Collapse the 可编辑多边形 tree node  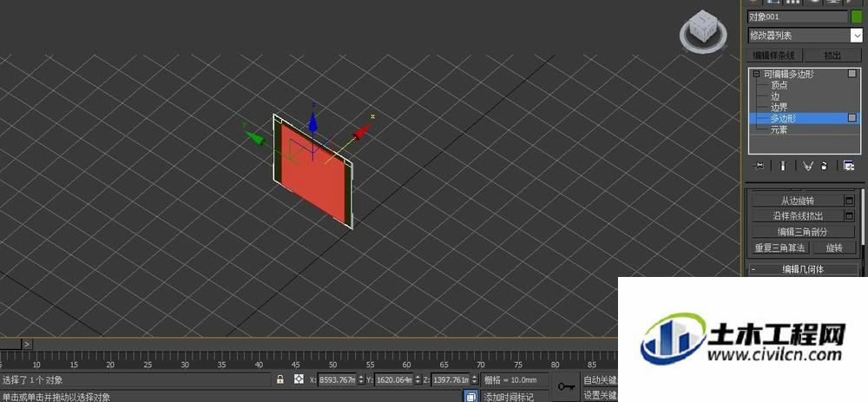pyautogui.click(x=756, y=74)
